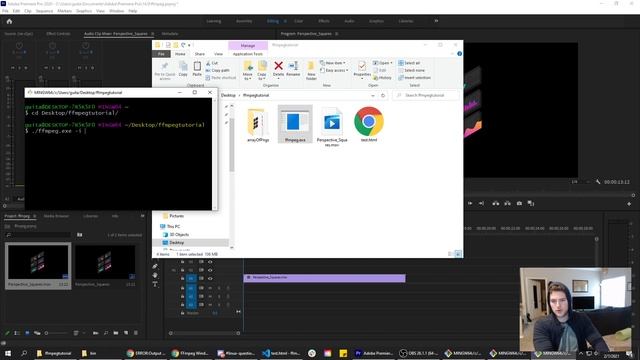Select 3D Objects in navigation pane

click(176, 235)
